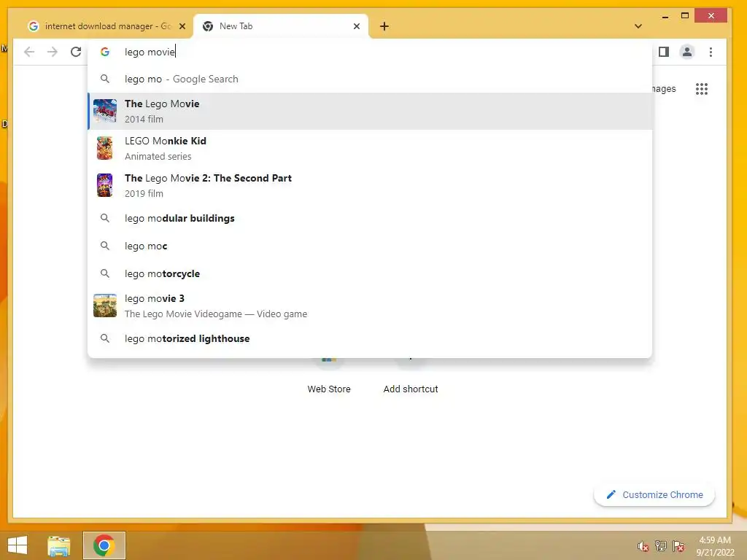Click the browser forward arrow
The image size is (747, 560).
click(53, 52)
